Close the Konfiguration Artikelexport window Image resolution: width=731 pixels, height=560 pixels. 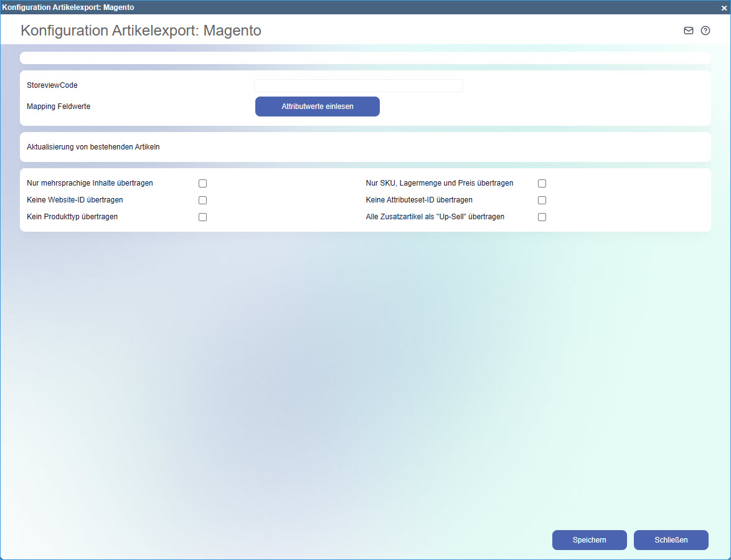pos(724,8)
